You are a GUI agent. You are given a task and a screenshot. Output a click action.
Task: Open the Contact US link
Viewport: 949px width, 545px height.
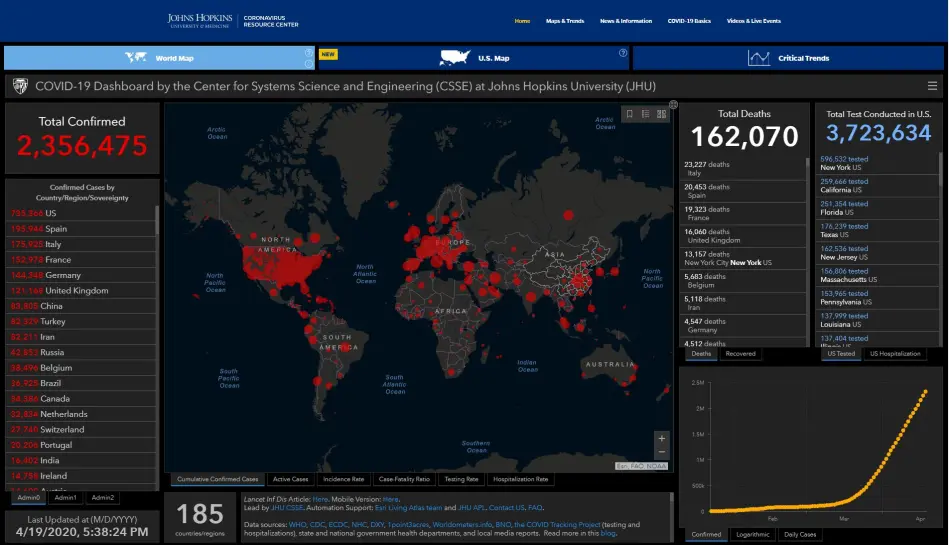tap(507, 508)
